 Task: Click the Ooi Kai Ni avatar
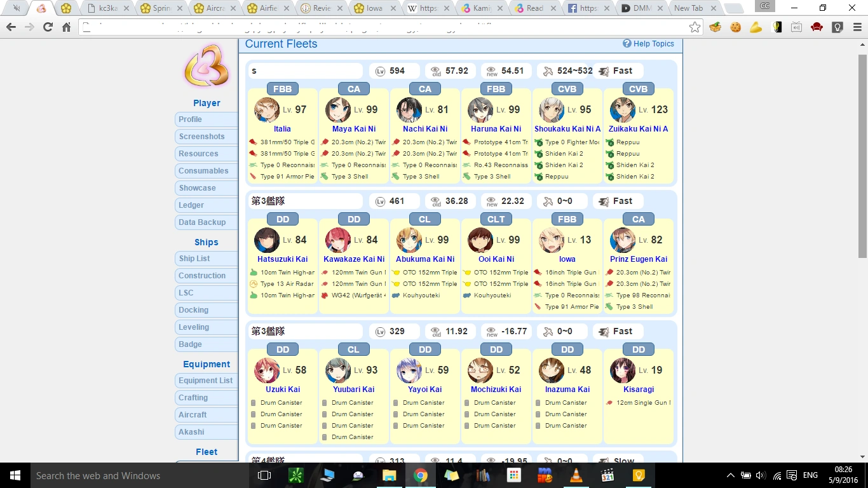[x=480, y=240]
